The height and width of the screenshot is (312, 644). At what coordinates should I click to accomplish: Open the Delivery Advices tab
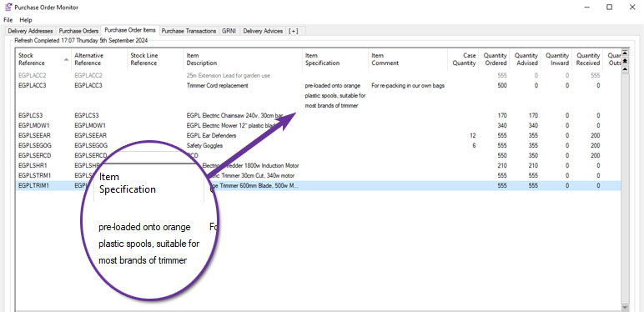point(263,31)
